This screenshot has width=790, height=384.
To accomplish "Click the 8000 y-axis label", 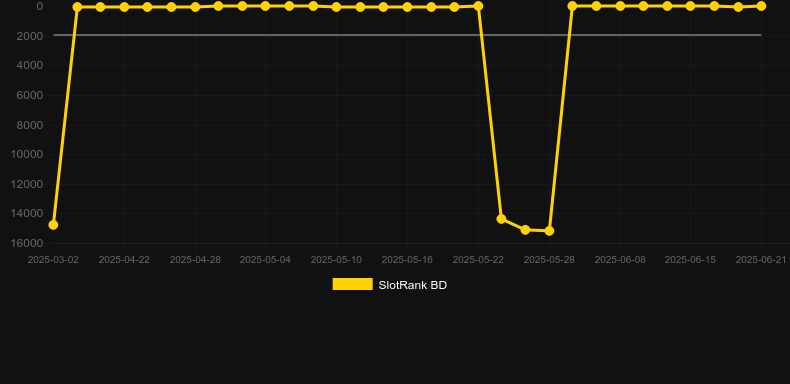I will coord(30,125).
